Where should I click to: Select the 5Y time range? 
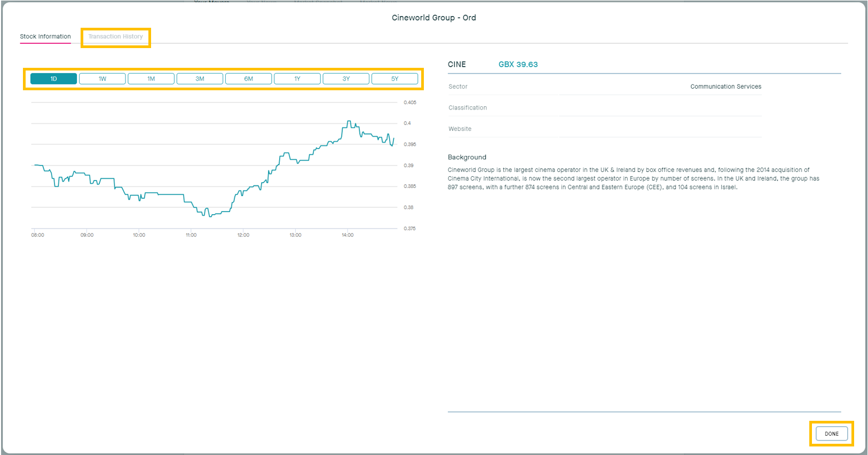tap(394, 79)
